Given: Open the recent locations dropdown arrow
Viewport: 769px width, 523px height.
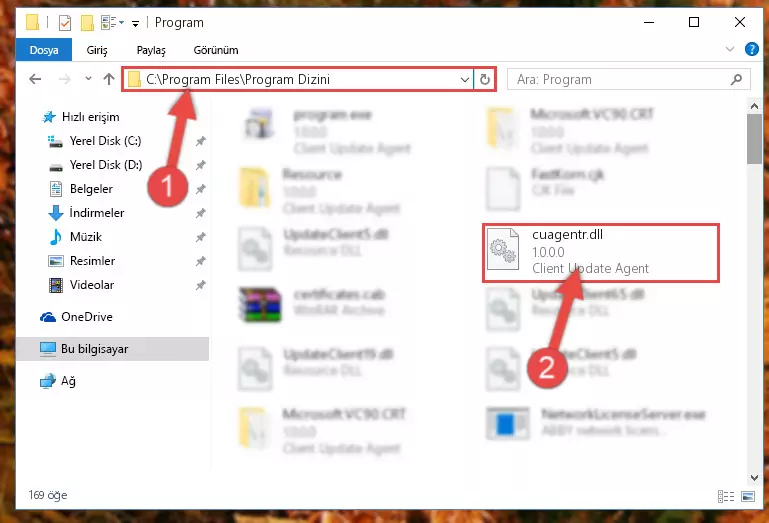Looking at the screenshot, I should point(88,78).
